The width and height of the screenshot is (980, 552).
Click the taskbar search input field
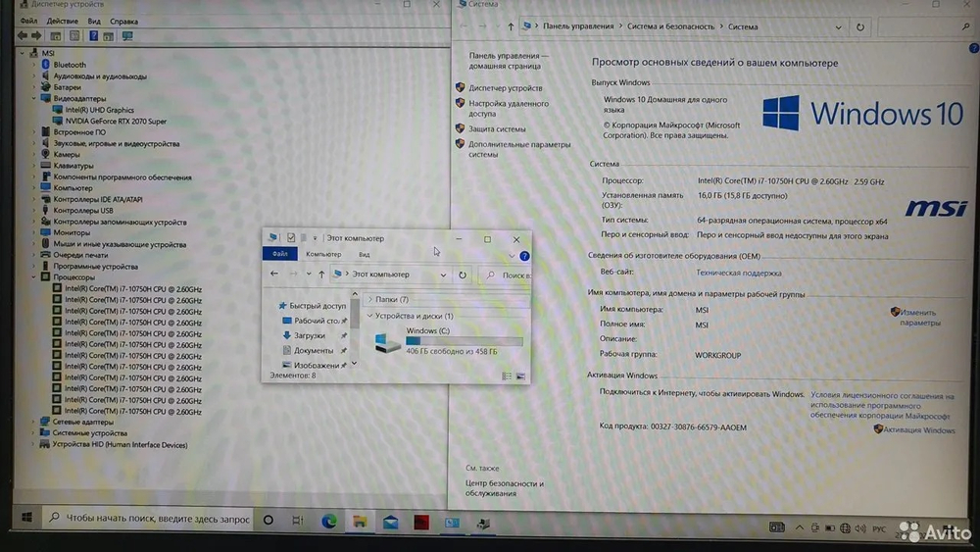[x=149, y=519]
